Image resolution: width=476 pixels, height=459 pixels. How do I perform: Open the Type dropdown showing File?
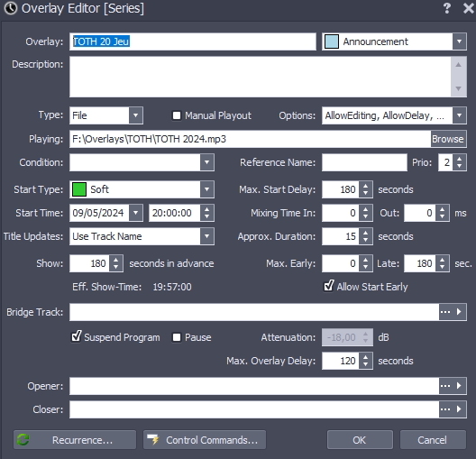coord(136,115)
